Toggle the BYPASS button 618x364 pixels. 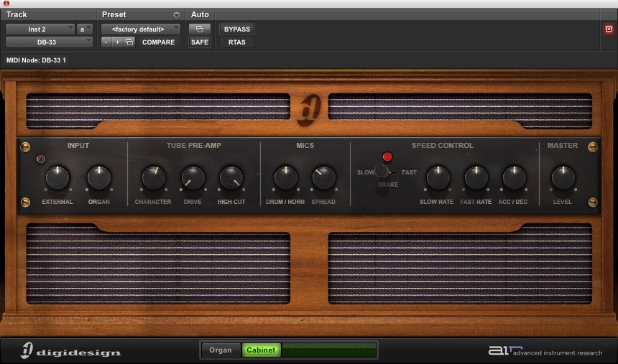(237, 29)
